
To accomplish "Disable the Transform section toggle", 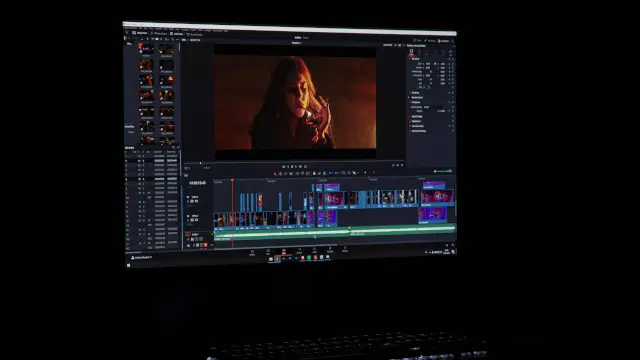I will pos(409,58).
